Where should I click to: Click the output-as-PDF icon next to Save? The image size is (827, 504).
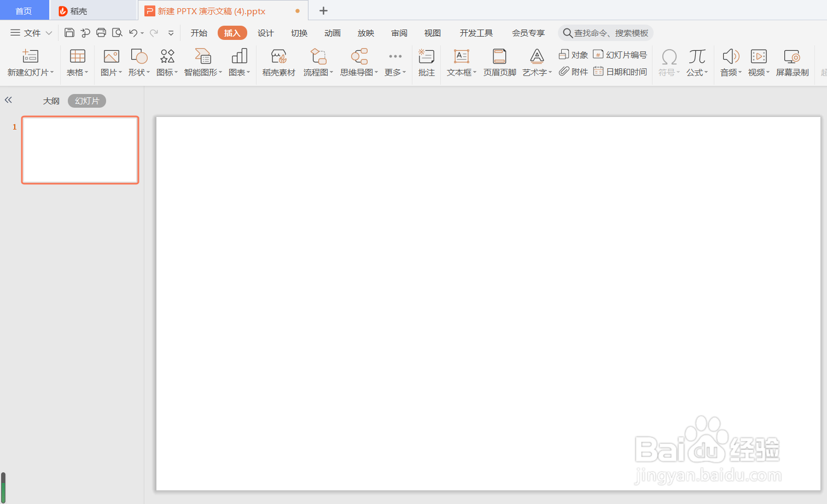85,33
